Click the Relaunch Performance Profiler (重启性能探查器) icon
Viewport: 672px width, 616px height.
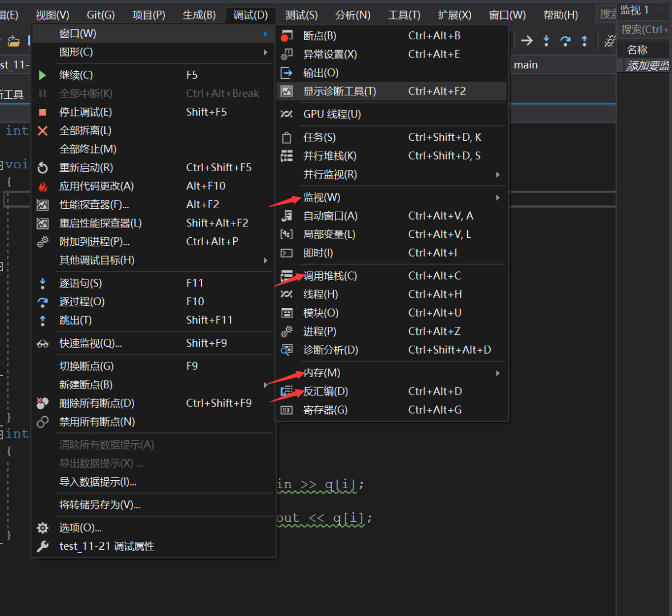point(42,223)
